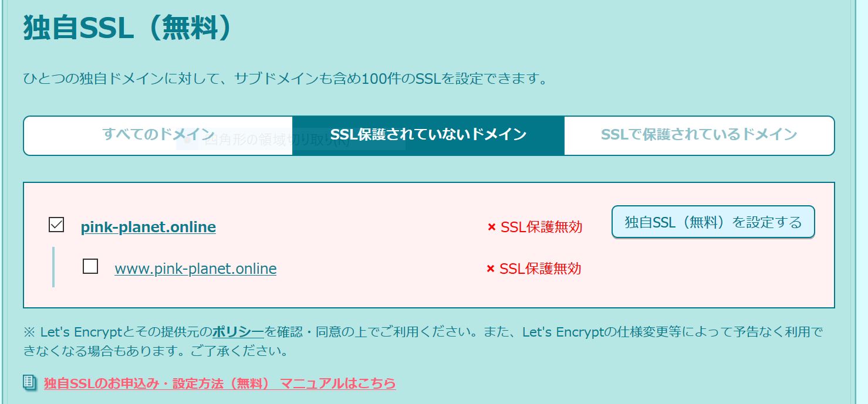Click the 独自SSL（無料） page heading
The height and width of the screenshot is (404, 868).
click(128, 28)
